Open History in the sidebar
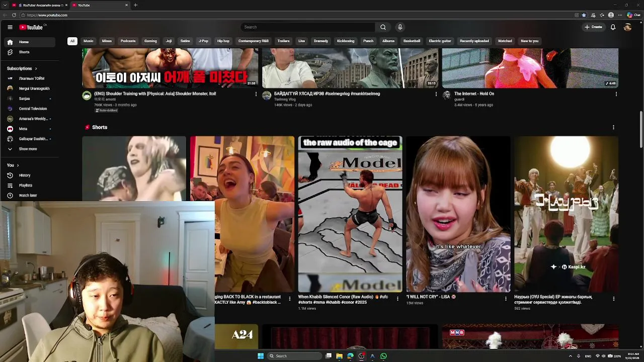The image size is (644, 362). (30, 175)
